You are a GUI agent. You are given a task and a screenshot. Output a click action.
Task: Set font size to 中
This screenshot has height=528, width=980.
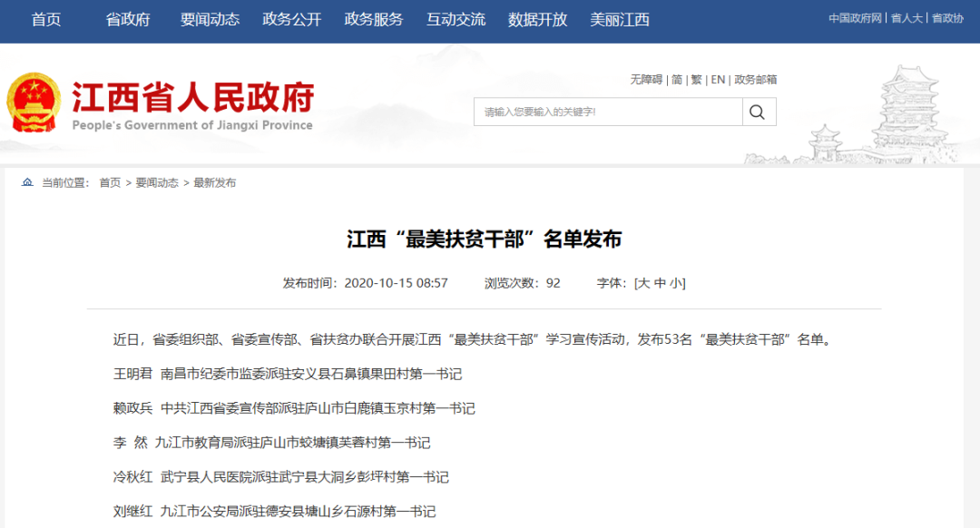coord(660,283)
